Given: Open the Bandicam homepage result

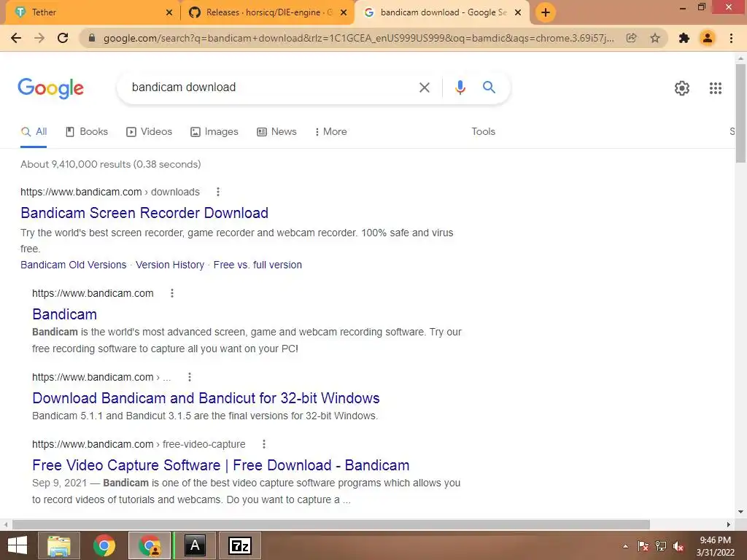Looking at the screenshot, I should click(65, 314).
